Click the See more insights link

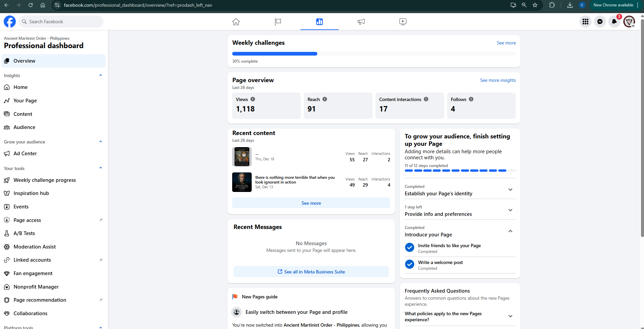[498, 80]
